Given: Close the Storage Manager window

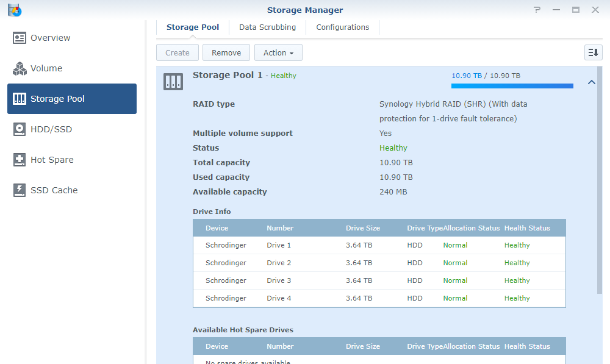Looking at the screenshot, I should (595, 10).
